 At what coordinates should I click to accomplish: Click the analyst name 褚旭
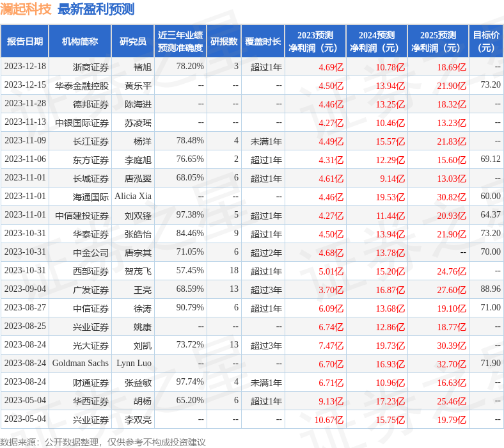click(143, 67)
